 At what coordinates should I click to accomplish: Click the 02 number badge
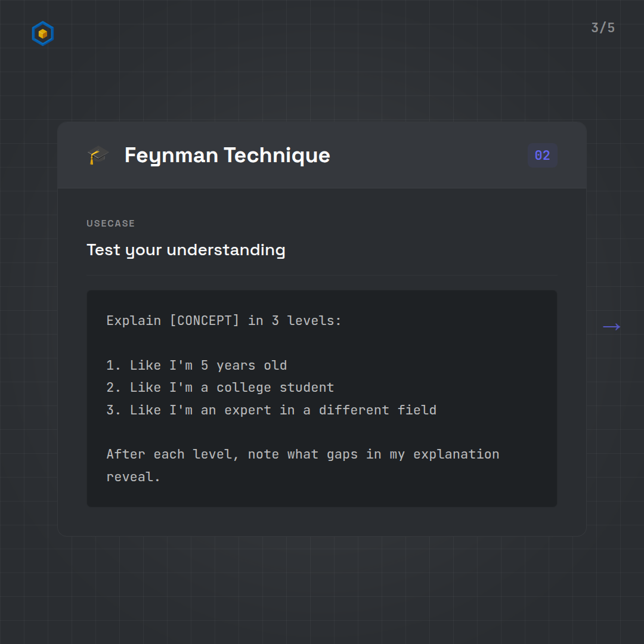[542, 156]
